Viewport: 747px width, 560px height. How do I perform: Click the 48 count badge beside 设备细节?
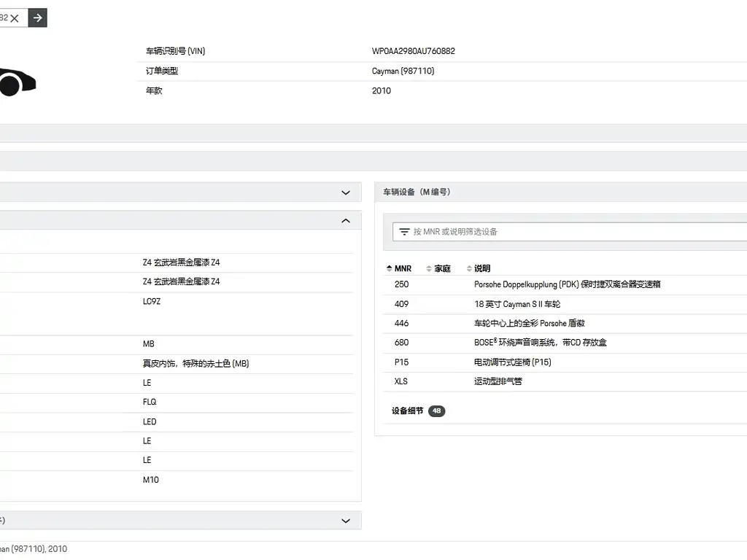point(436,411)
